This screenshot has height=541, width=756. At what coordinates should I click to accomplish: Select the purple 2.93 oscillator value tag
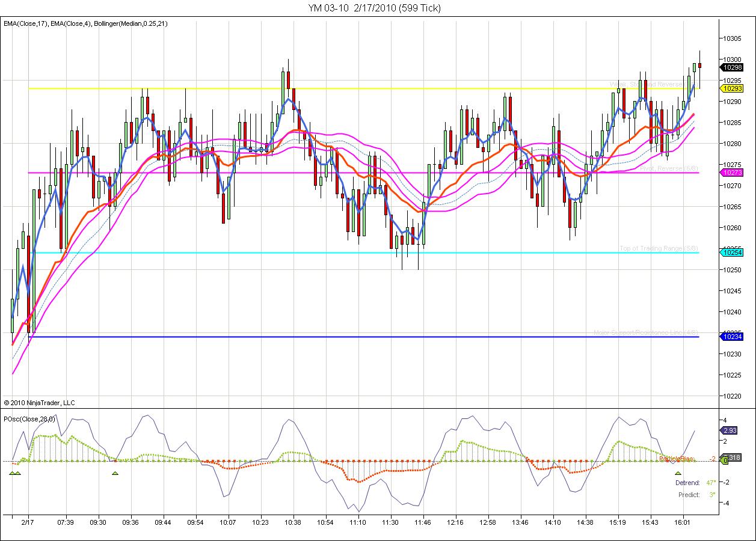tap(730, 430)
